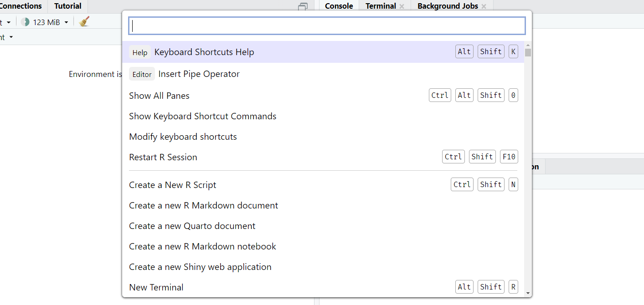Switch to the Tutorial tab
This screenshot has height=305, width=644.
click(67, 6)
